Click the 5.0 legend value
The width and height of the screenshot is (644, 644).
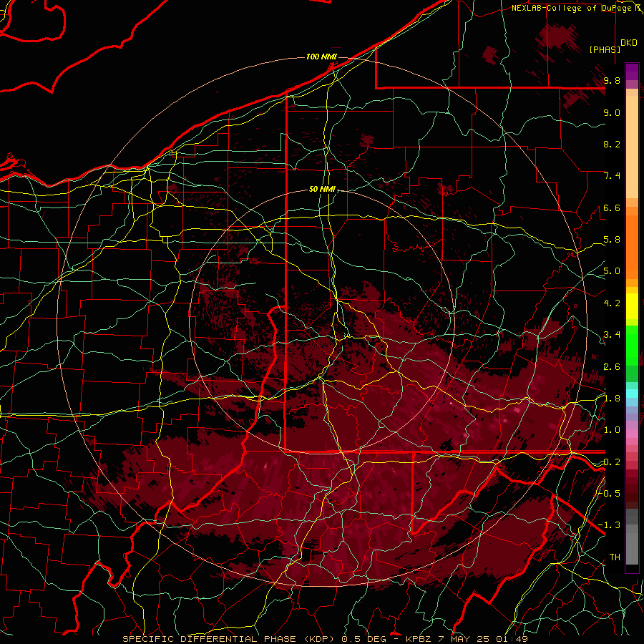612,271
